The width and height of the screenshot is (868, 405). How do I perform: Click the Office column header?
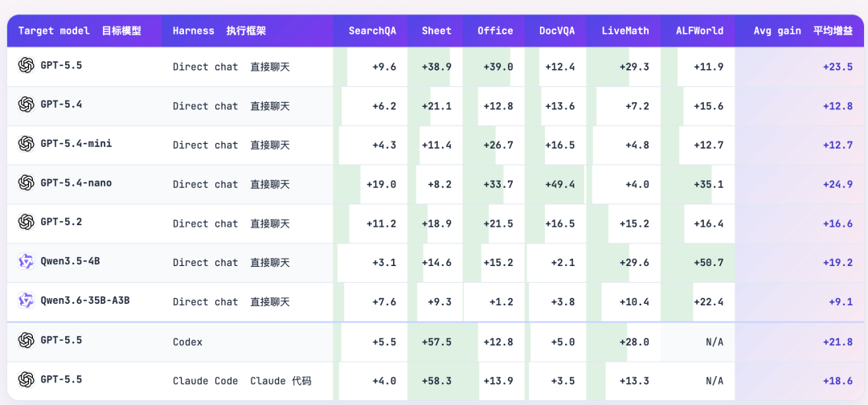[x=495, y=31]
